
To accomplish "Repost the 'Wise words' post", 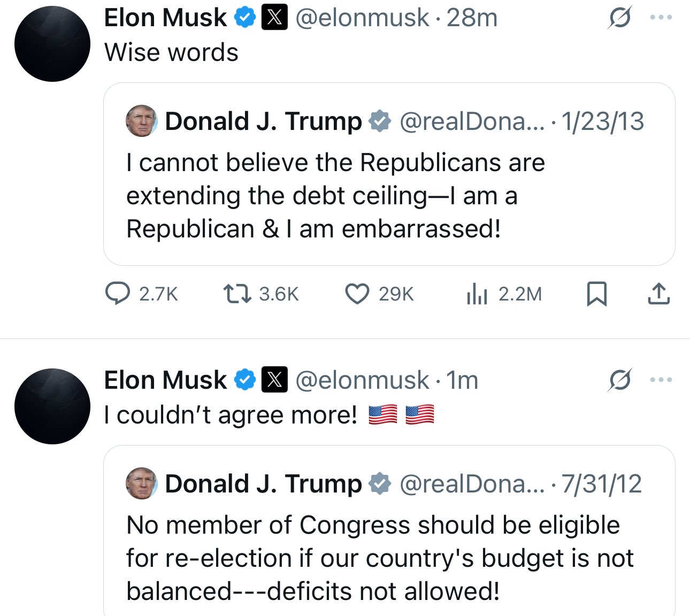I will tap(237, 294).
